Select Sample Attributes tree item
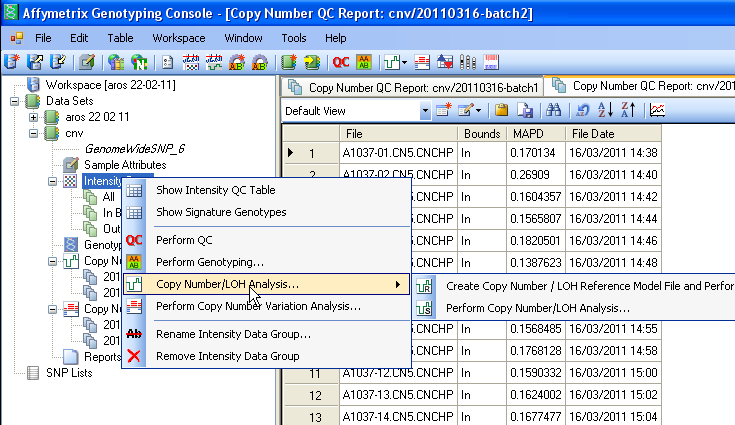The width and height of the screenshot is (735, 425). pyautogui.click(x=125, y=165)
